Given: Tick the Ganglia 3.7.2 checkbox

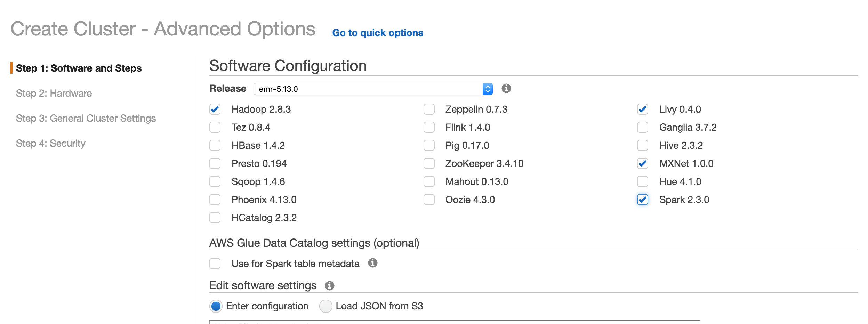Looking at the screenshot, I should tap(642, 127).
